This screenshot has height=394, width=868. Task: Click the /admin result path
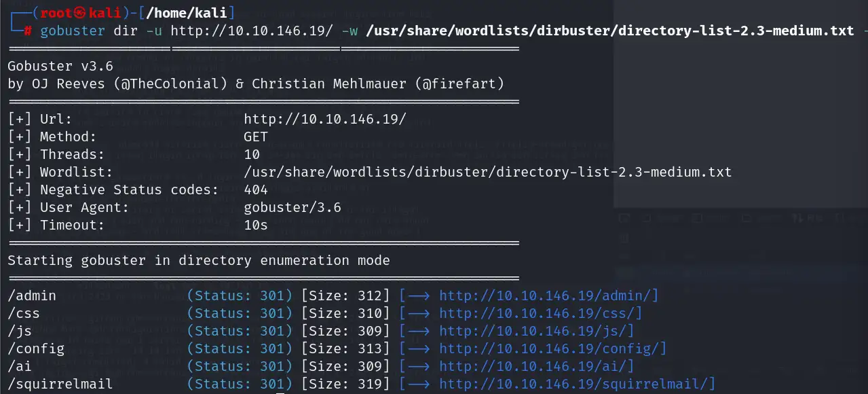click(32, 295)
